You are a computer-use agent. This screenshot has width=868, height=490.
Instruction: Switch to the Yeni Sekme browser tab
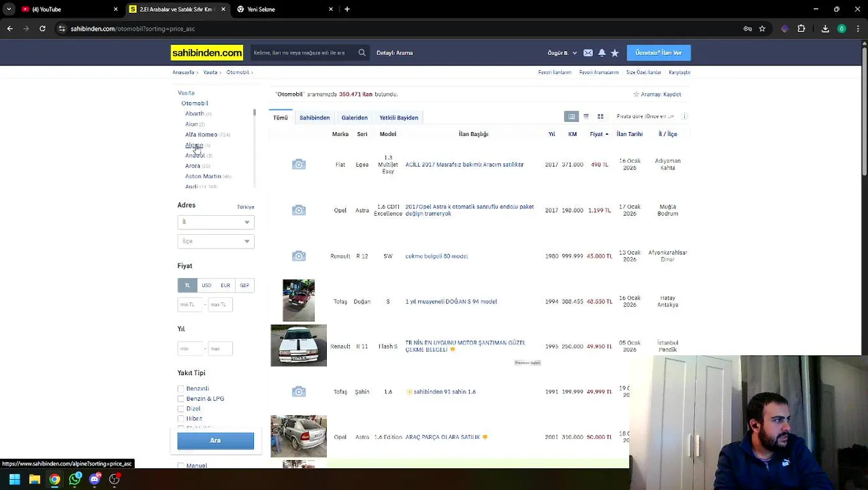pos(285,9)
